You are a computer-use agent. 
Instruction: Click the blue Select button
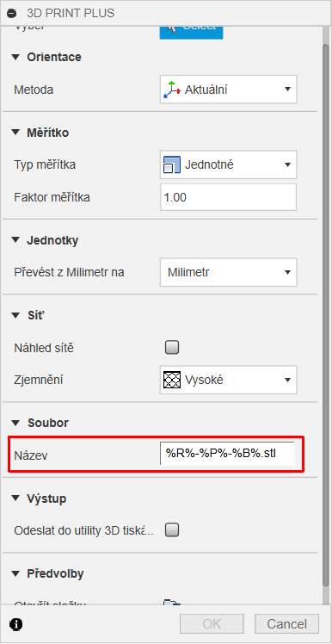tap(191, 31)
